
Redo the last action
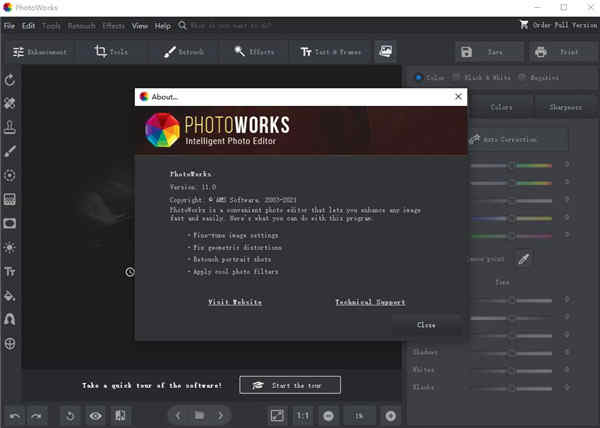[x=37, y=415]
